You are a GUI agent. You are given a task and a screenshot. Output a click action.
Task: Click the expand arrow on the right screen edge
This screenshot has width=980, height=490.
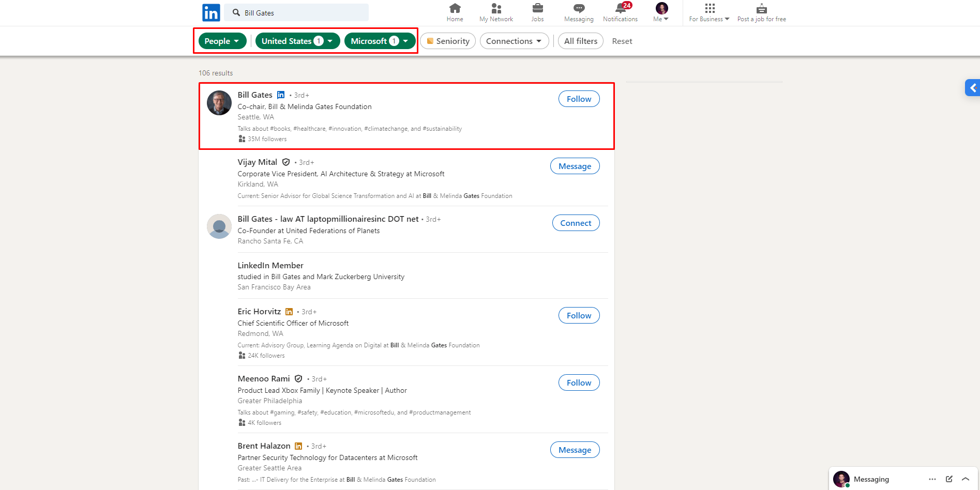point(973,87)
